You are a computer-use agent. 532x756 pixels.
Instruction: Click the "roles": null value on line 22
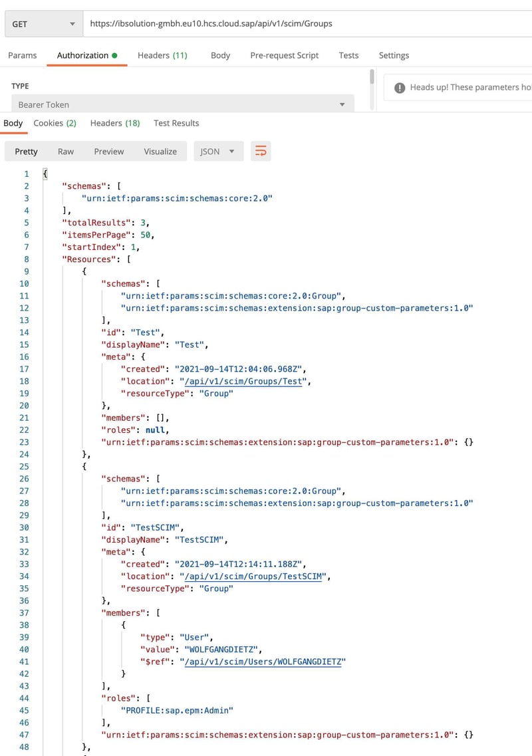coord(155,430)
